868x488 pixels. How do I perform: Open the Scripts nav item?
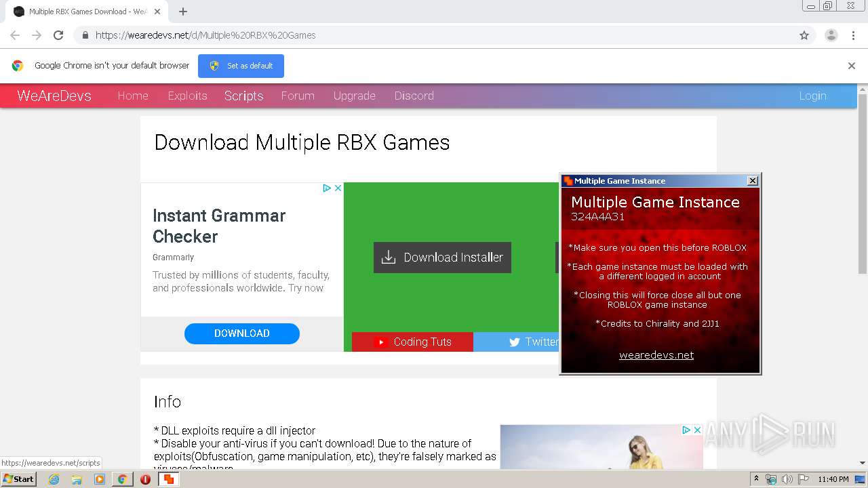(x=243, y=96)
